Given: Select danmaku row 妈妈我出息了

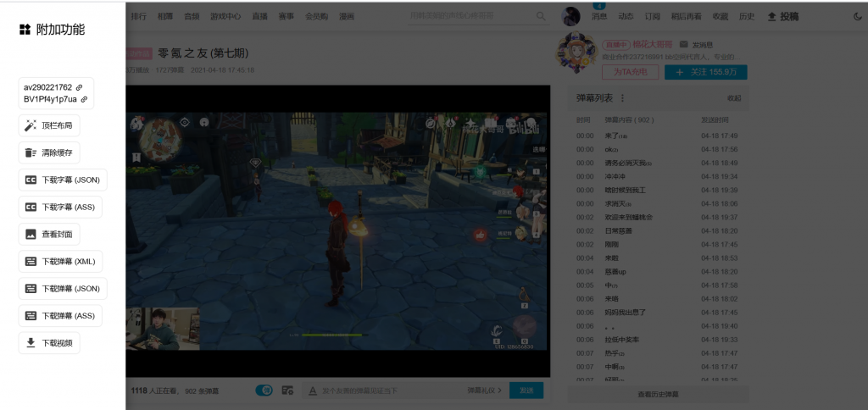Looking at the screenshot, I should (658, 312).
